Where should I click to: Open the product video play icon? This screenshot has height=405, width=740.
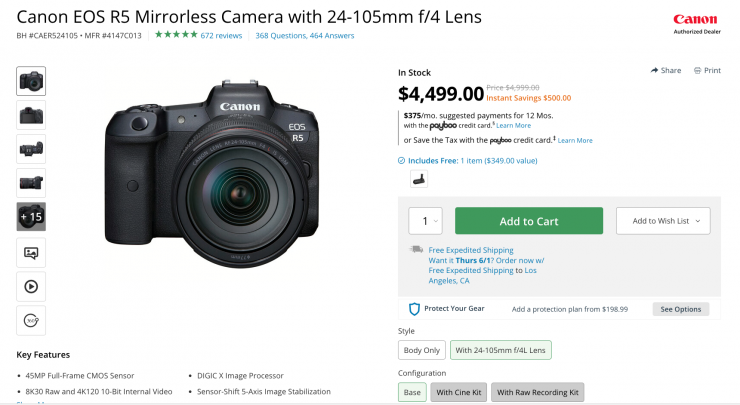31,286
